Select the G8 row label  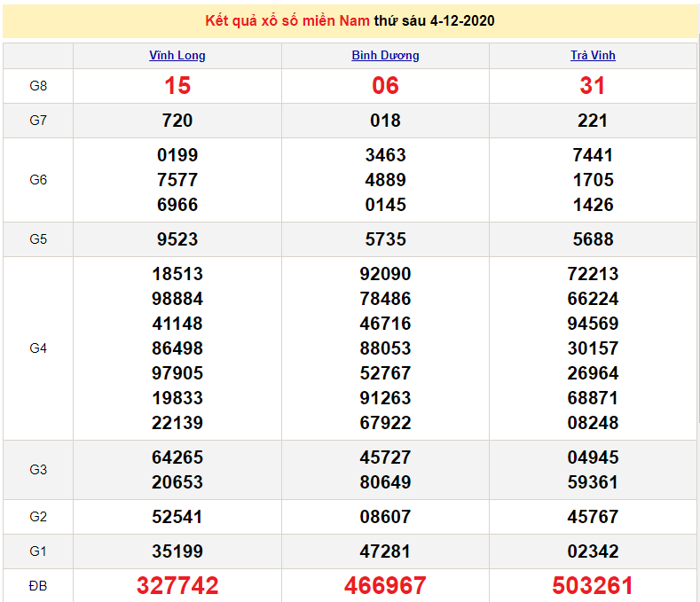(x=38, y=86)
